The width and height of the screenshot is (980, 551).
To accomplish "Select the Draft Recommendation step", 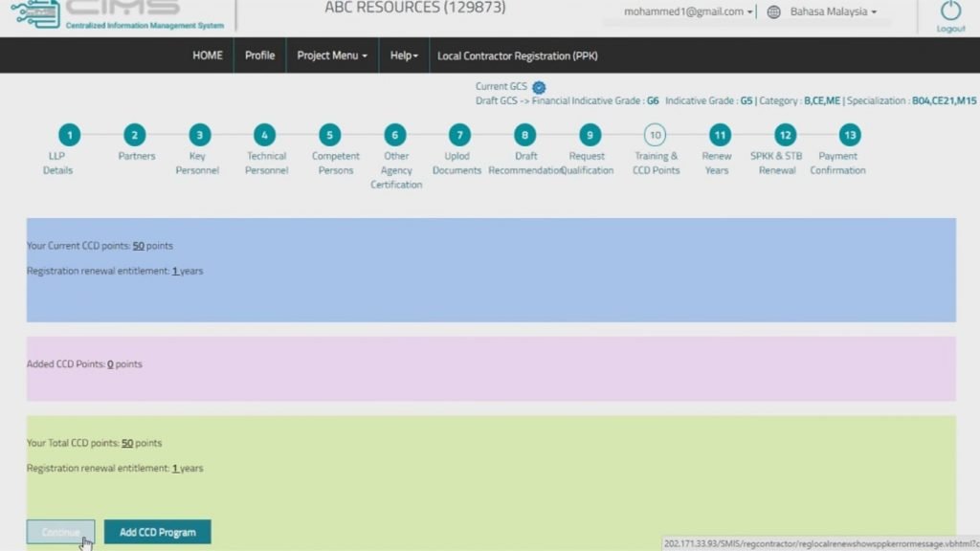I will tap(524, 135).
